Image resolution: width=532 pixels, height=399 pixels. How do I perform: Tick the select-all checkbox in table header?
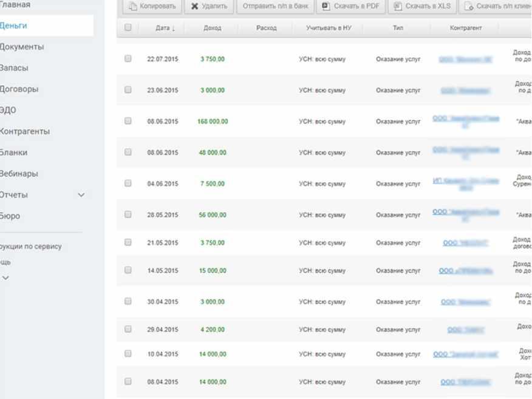(x=128, y=28)
